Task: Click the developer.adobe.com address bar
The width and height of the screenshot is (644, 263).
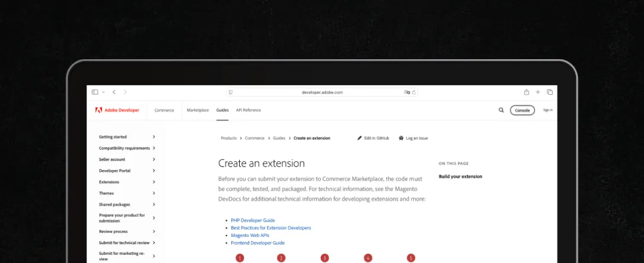Action: point(322,92)
